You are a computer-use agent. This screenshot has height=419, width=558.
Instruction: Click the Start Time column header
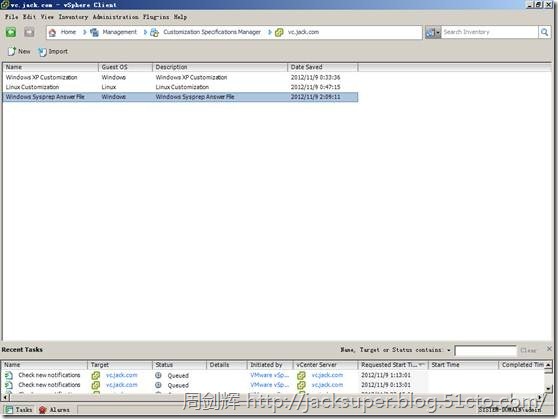click(x=463, y=365)
